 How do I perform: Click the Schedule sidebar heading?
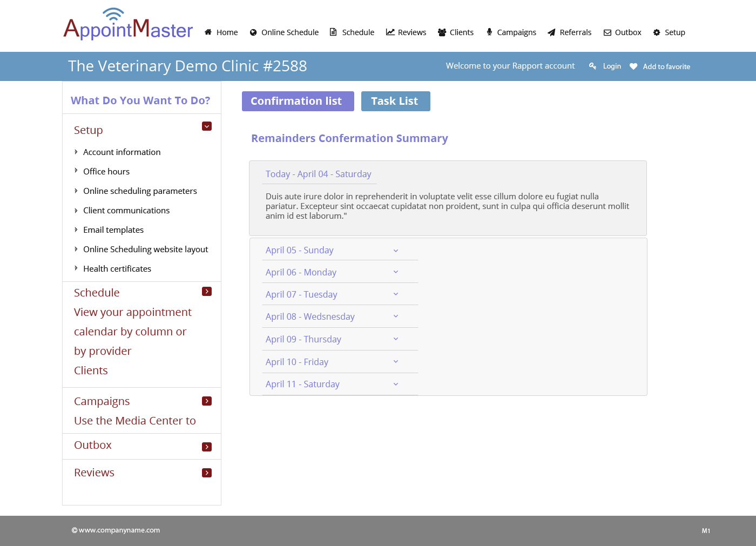[x=97, y=293]
